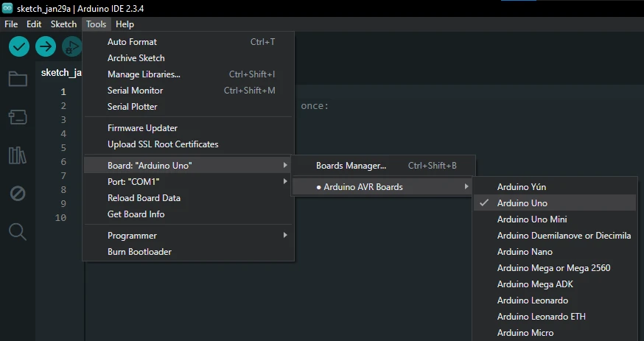Viewport: 644px width, 341px height.
Task: Start debugging with the Debug icon
Action: point(72,46)
